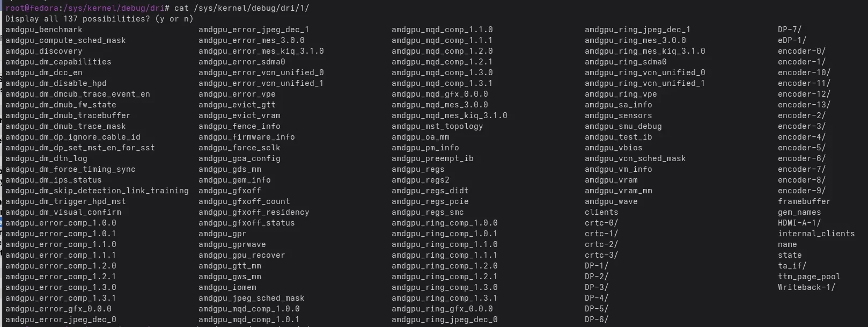
Task: Click the amdgpu_discovery entry
Action: coord(43,51)
